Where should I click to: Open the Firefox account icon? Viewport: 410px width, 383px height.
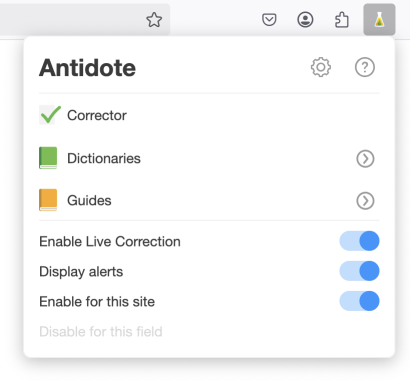click(305, 20)
